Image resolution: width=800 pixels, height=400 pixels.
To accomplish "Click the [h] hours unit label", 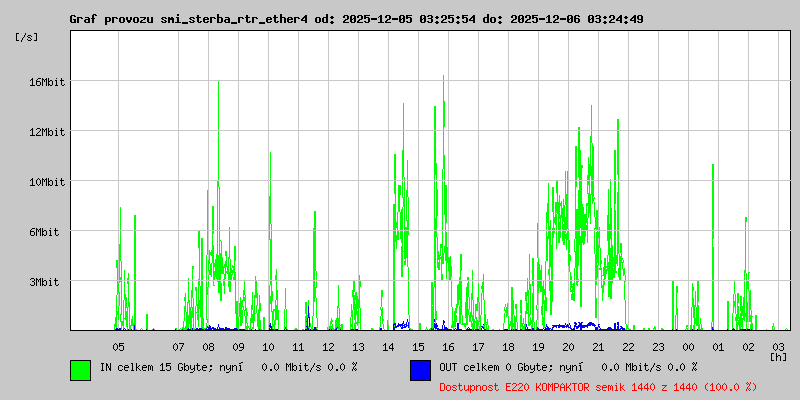I will click(778, 356).
